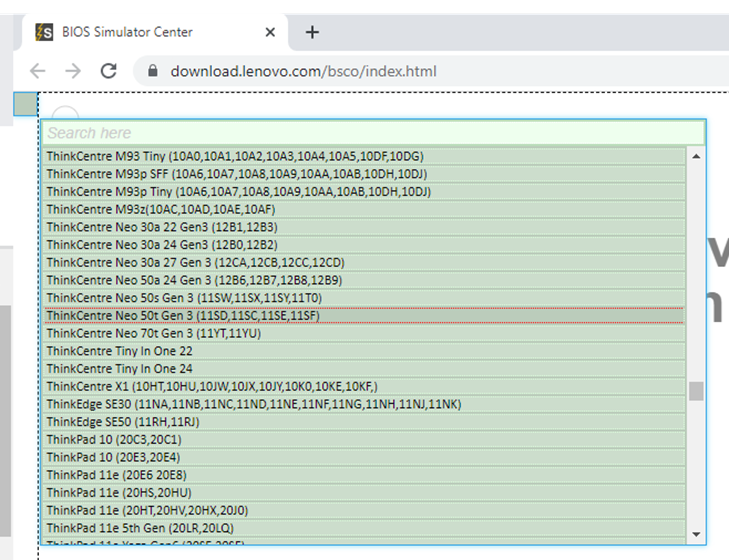
Task: Reload the page with the refresh icon
Action: coord(109,71)
